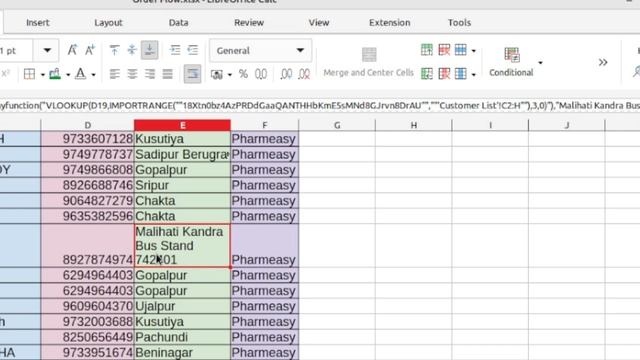Image resolution: width=640 pixels, height=360 pixels.
Task: Switch to the Review tab
Action: coord(249,23)
